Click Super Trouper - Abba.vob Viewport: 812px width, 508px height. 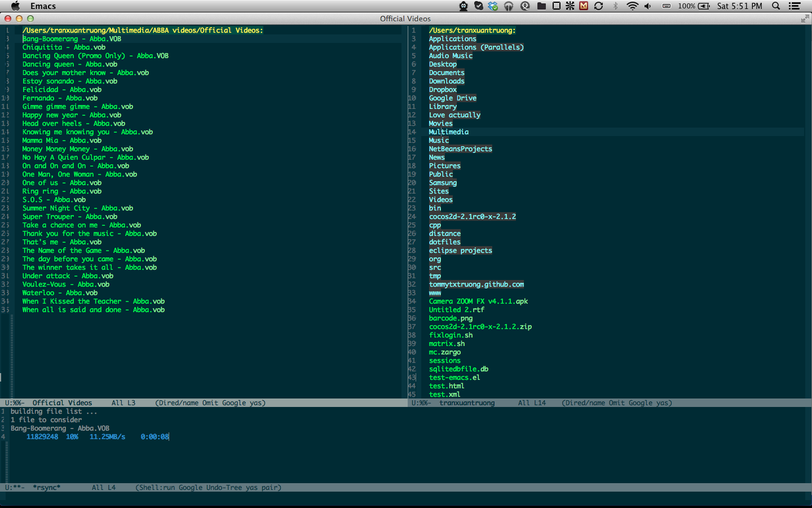(x=70, y=217)
